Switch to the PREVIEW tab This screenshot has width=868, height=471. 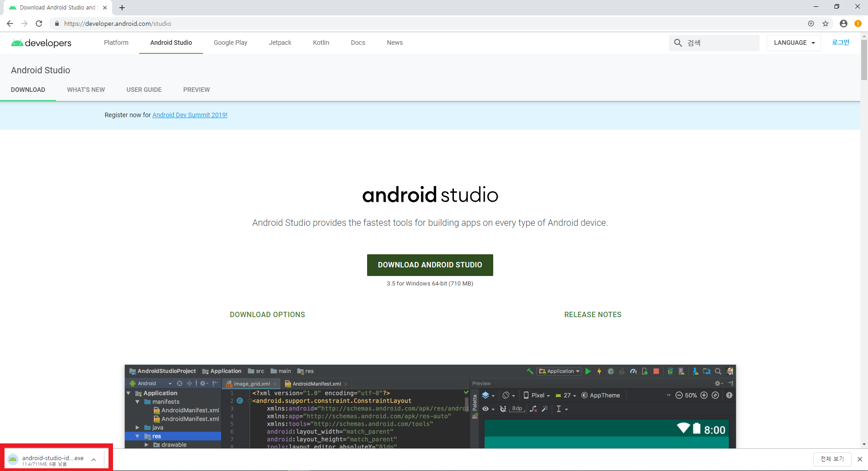point(197,90)
